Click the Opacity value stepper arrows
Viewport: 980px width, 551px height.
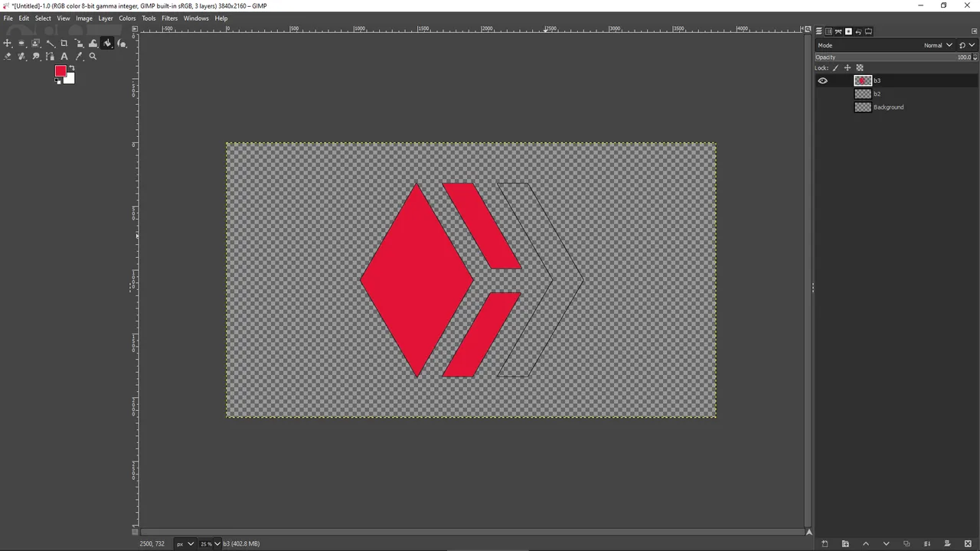[x=975, y=57]
